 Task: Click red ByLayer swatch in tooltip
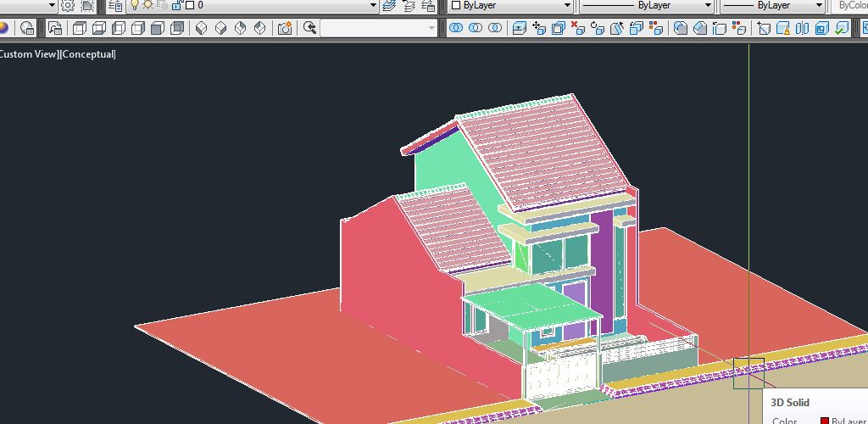click(x=824, y=421)
